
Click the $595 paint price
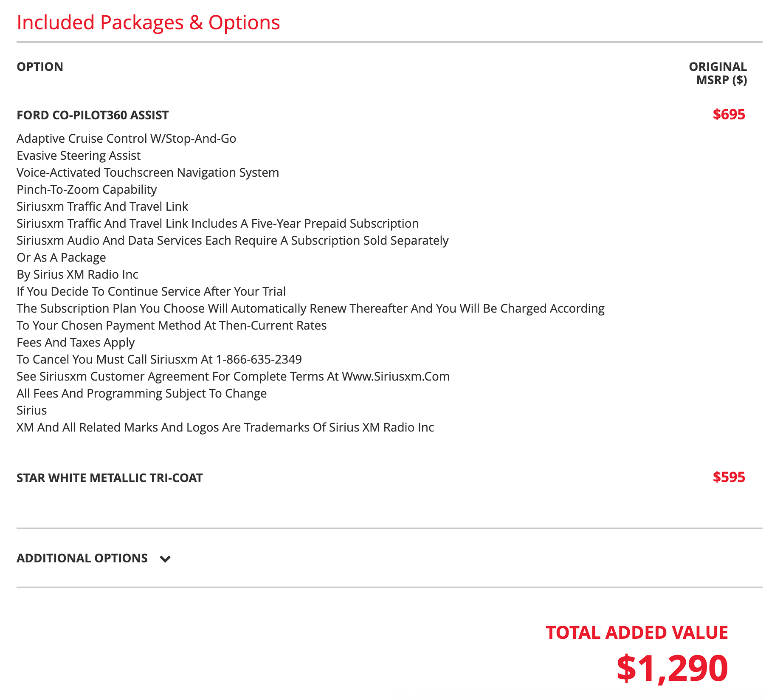pos(729,477)
